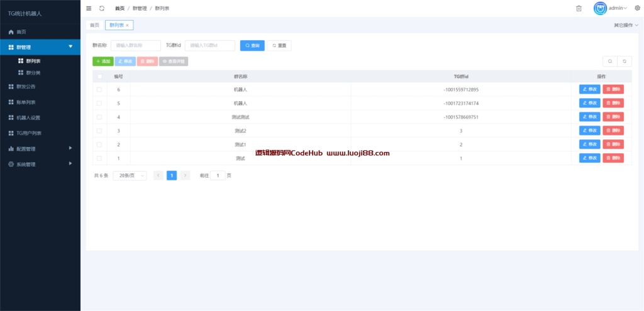This screenshot has width=644, height=311.
Task: Switch to the 首页 tab
Action: (x=95, y=25)
